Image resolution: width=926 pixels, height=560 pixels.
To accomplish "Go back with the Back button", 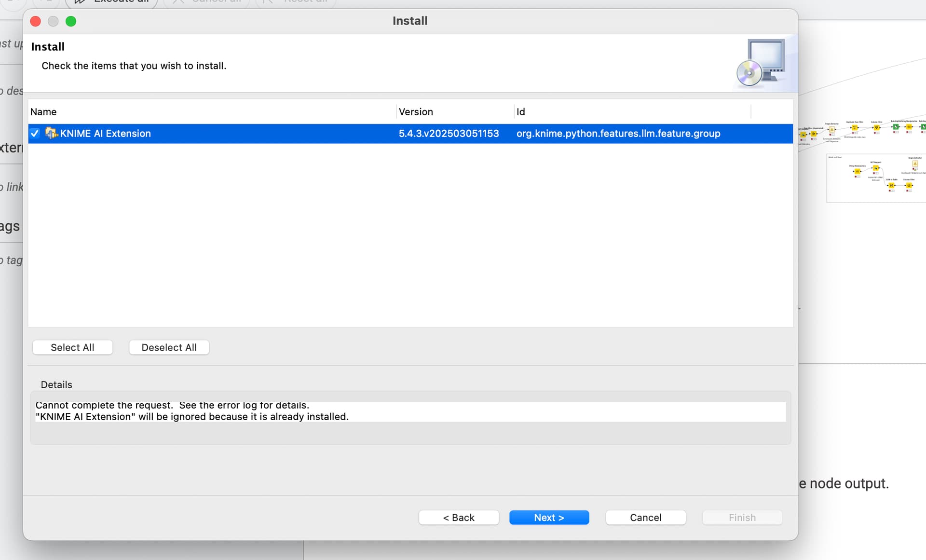I will point(459,518).
